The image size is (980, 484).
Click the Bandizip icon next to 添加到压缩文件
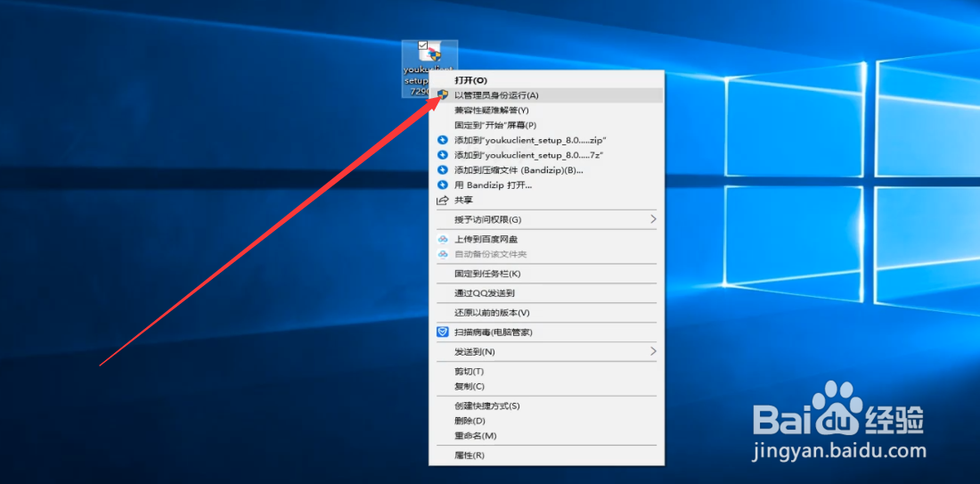443,170
